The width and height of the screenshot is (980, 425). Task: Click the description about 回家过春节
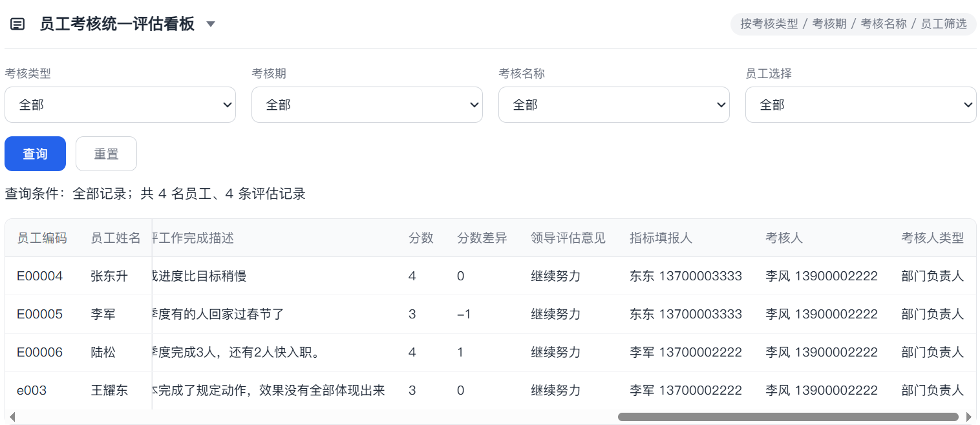pyautogui.click(x=218, y=315)
